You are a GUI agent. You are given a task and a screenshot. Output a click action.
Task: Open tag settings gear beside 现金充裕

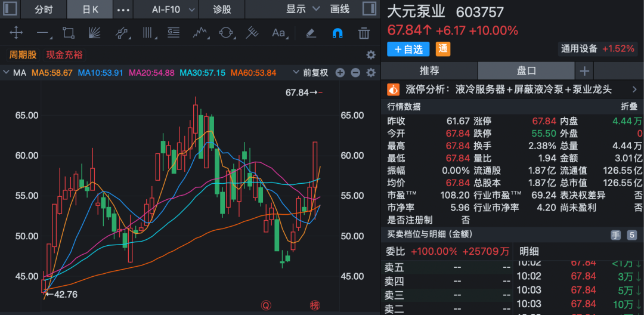[x=371, y=55]
